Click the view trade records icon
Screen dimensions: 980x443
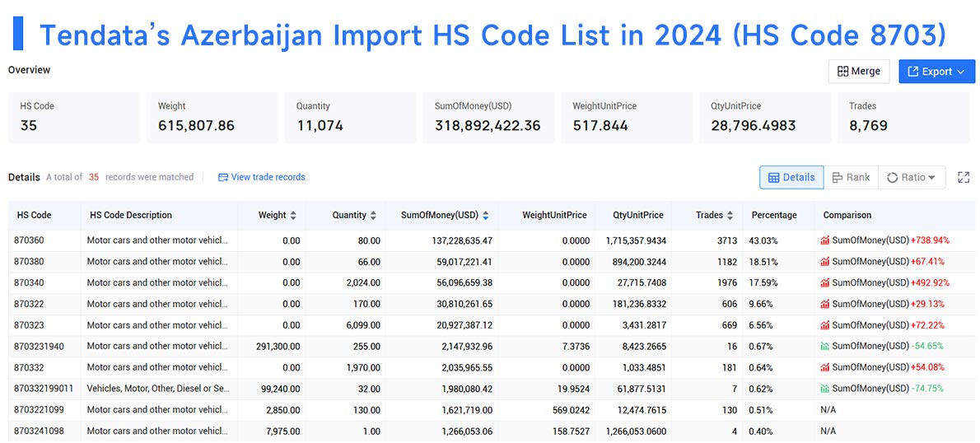pos(222,178)
